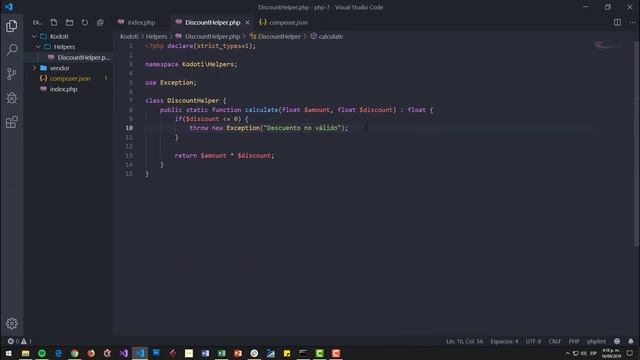Open the Manage gear menu
640x360 pixels.
coord(11,323)
